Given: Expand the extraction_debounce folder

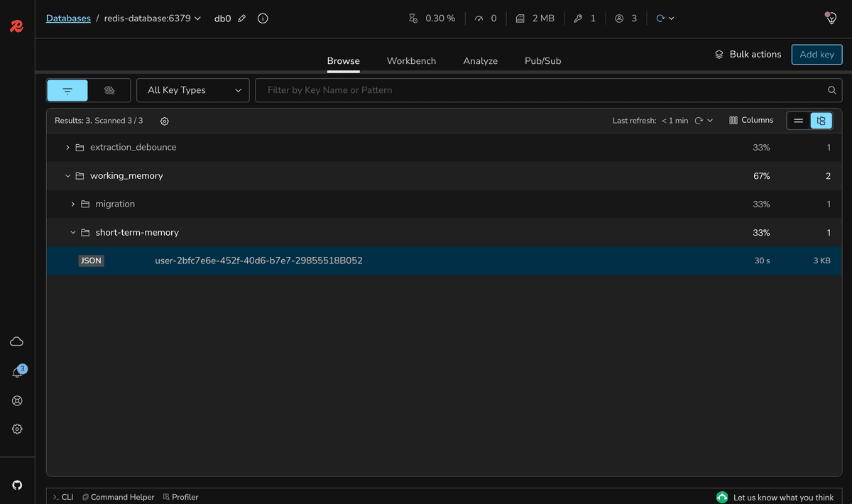Looking at the screenshot, I should pyautogui.click(x=67, y=148).
